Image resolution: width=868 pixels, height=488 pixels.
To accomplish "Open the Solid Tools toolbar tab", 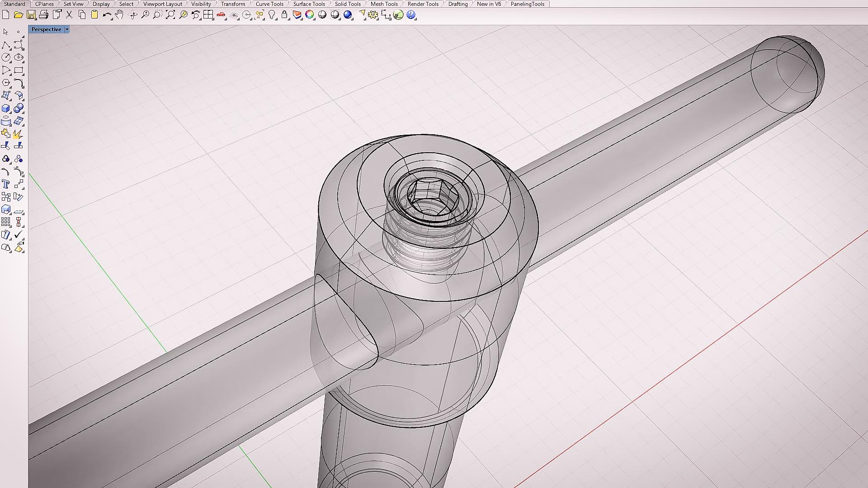I will [347, 4].
